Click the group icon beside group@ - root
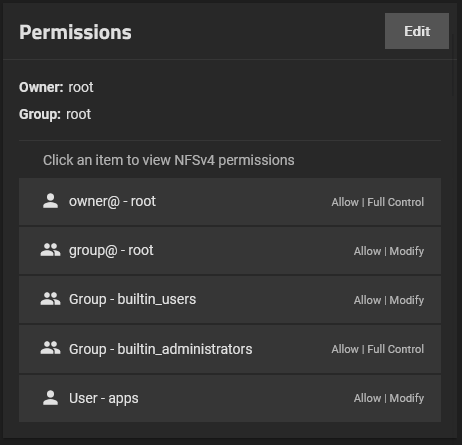This screenshot has height=445, width=462. click(x=50, y=250)
